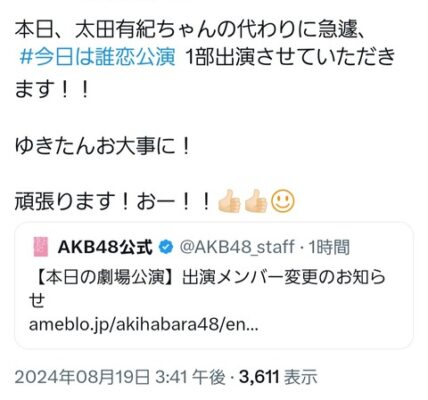
Task: Click the first thumbs-up emoji
Action: pos(229,201)
